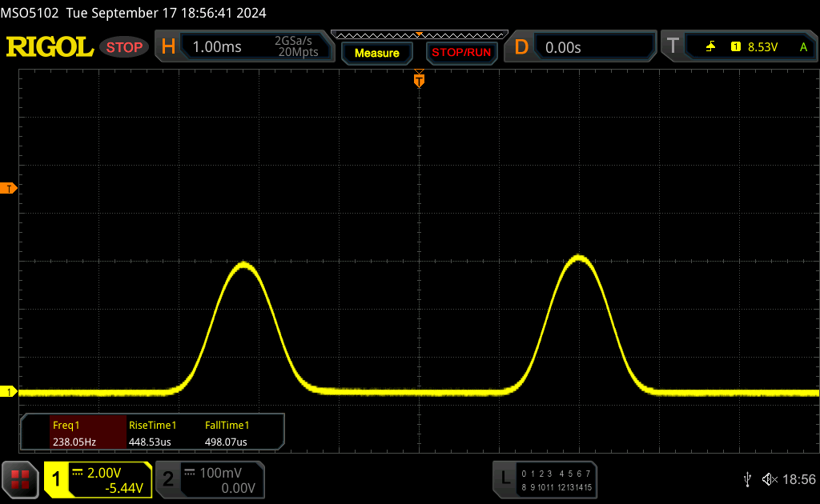Image resolution: width=820 pixels, height=504 pixels.
Task: Click the waveform memory position bar
Action: 420,35
